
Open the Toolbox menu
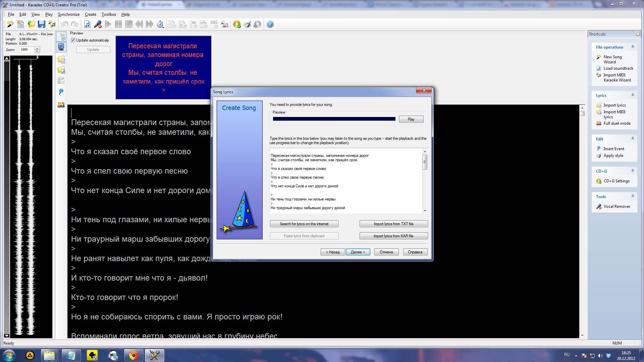[x=109, y=14]
